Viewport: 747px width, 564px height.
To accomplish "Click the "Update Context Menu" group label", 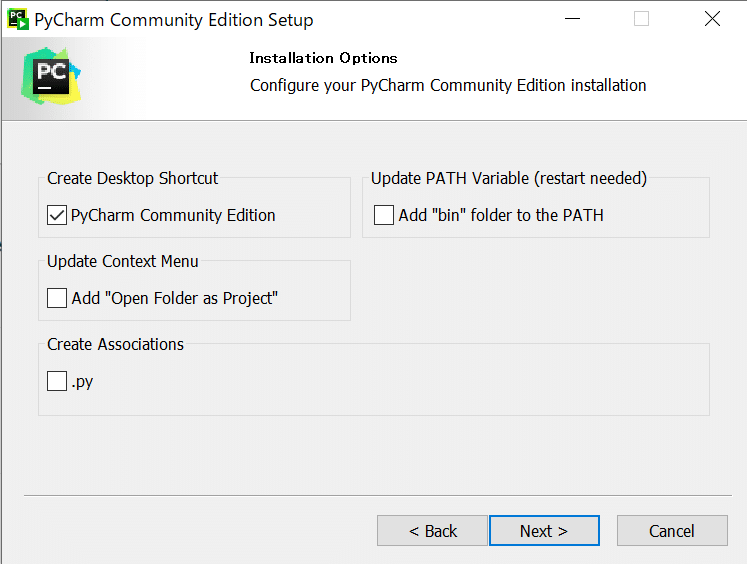I will [122, 261].
